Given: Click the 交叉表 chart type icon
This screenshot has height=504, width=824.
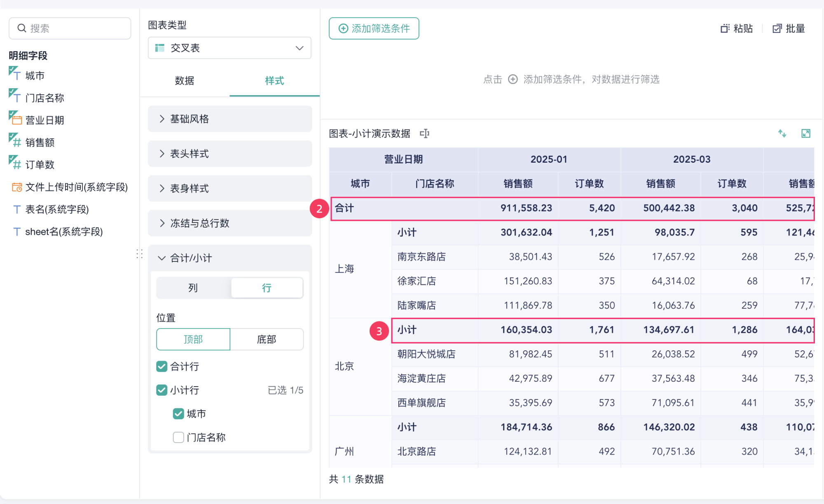Looking at the screenshot, I should point(159,48).
